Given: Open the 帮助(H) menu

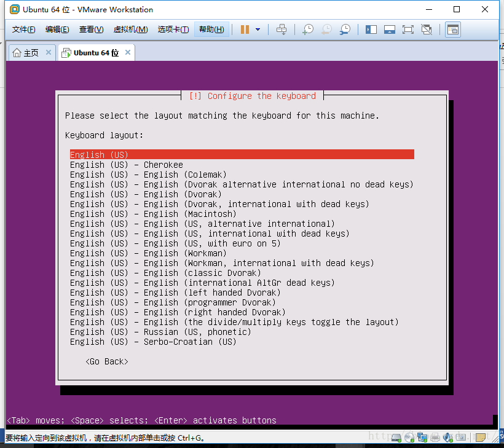Looking at the screenshot, I should tap(211, 29).
